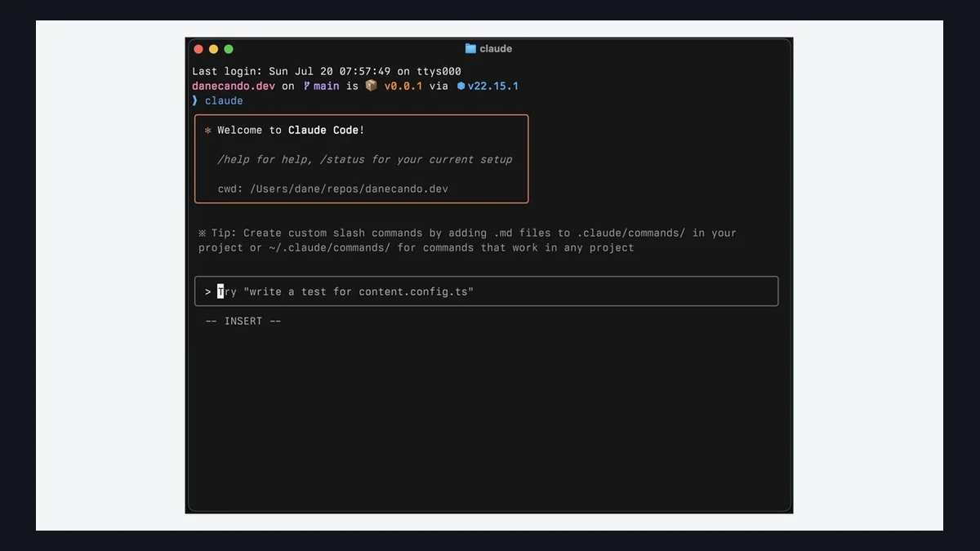This screenshot has width=980, height=551.
Task: Click the '-- INSERT --' mode indicator
Action: (x=243, y=322)
